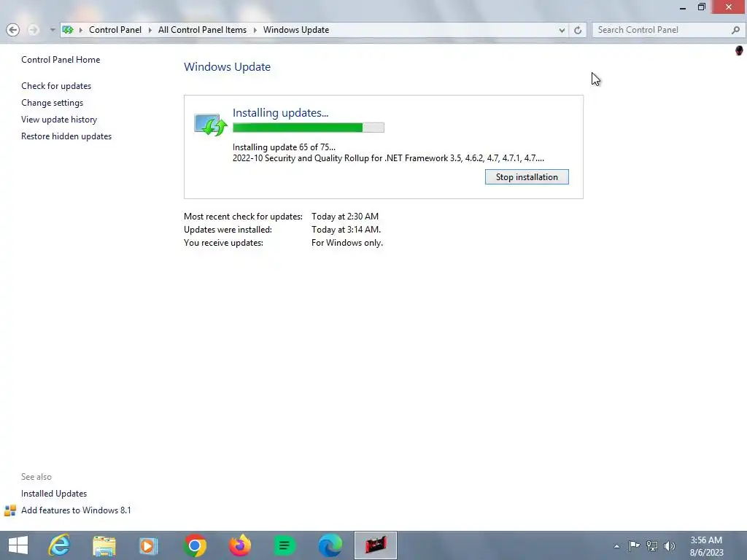
Task: Click the taskbar clock showing 3:56 AM
Action: click(x=706, y=546)
